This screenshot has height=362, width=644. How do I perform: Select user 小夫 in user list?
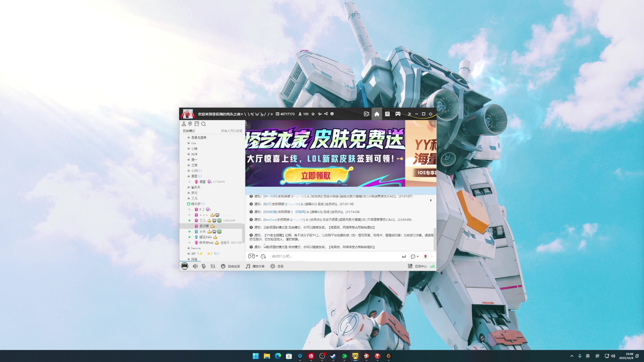pos(208,232)
